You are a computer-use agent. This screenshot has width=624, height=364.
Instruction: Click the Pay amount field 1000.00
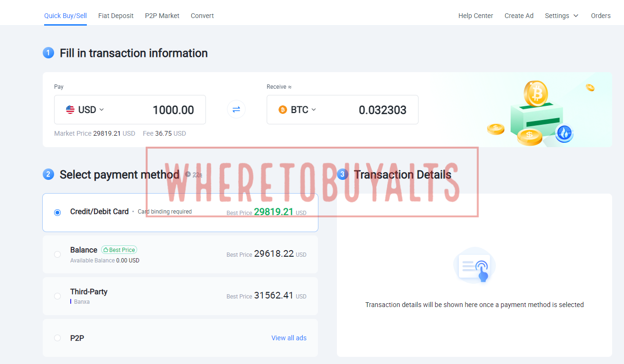pos(173,110)
